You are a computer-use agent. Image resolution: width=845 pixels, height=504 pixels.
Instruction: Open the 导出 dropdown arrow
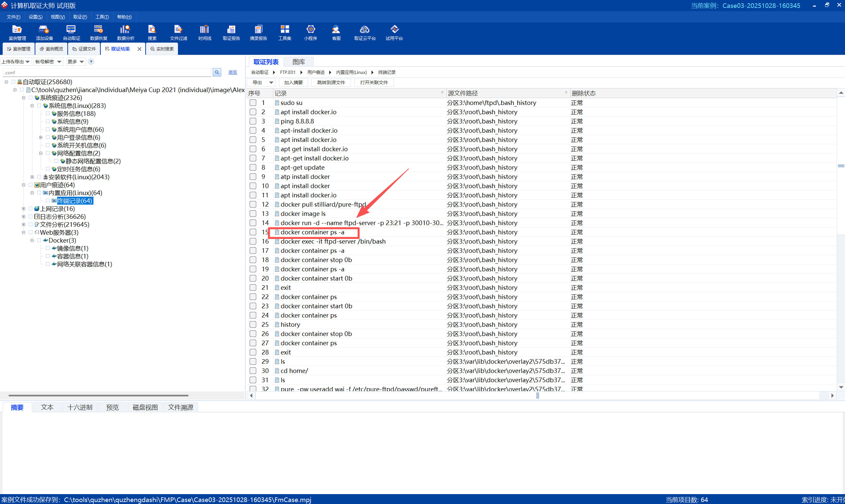271,83
